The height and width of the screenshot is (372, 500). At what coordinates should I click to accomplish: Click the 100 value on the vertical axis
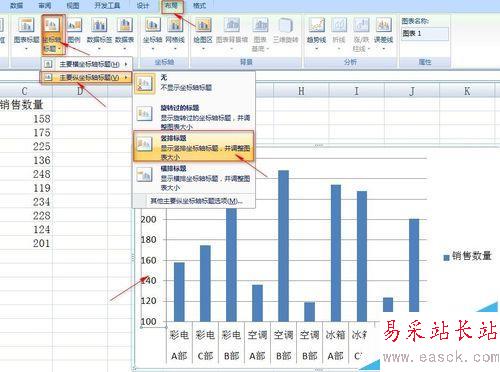[148, 322]
